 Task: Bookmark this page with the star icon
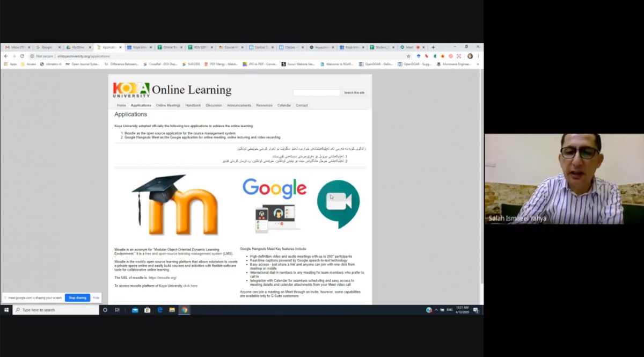tap(408, 56)
